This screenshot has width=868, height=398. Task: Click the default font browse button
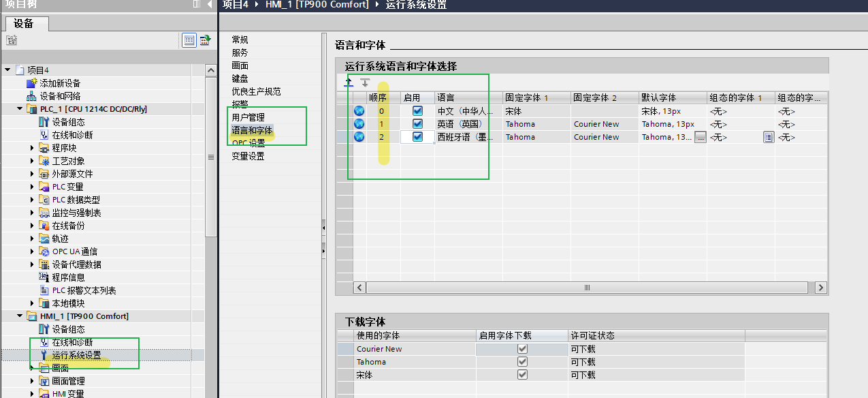click(x=700, y=137)
